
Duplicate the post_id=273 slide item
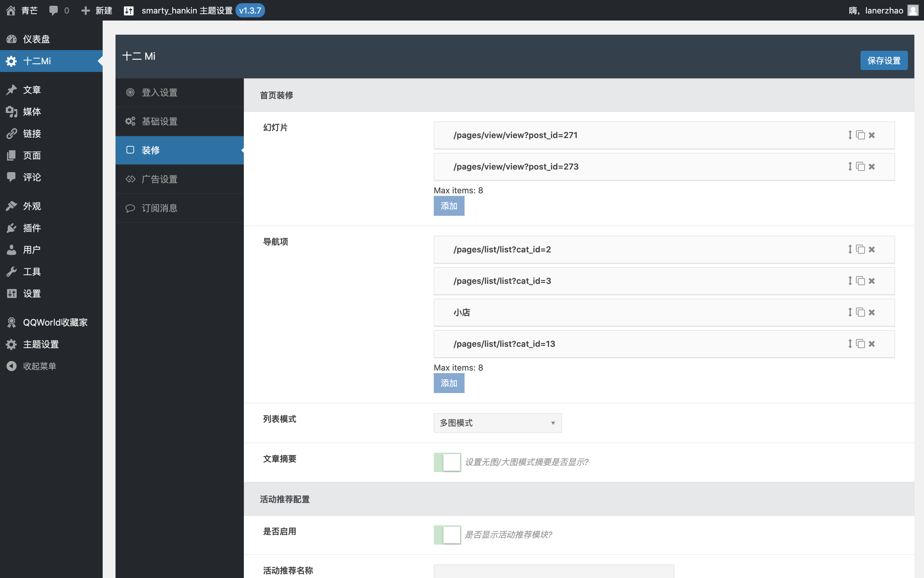tap(860, 166)
